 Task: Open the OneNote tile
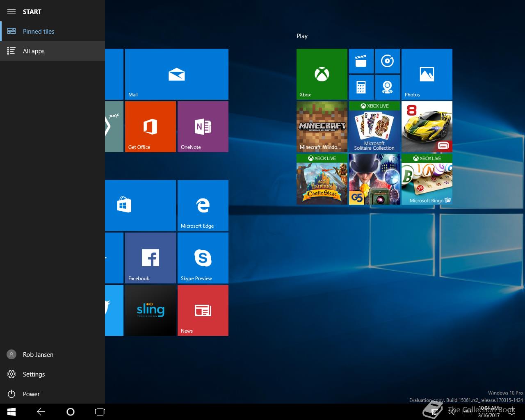(203, 127)
